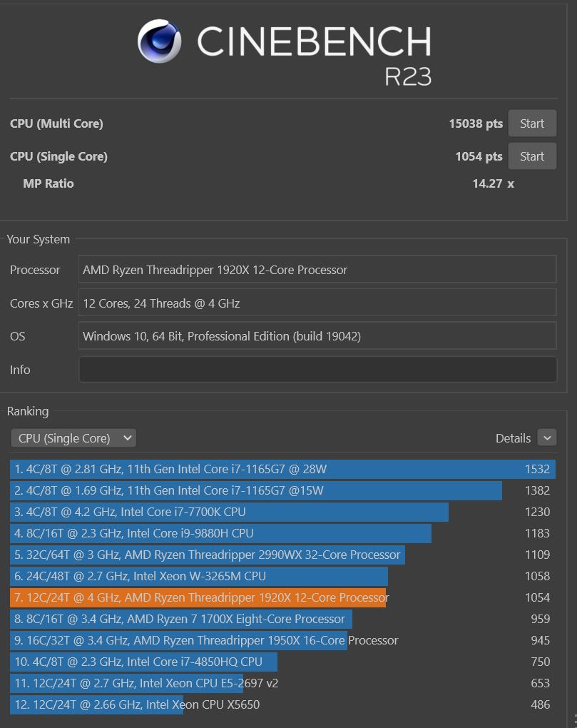Click the Processor name field
This screenshot has height=728, width=577.
(317, 270)
